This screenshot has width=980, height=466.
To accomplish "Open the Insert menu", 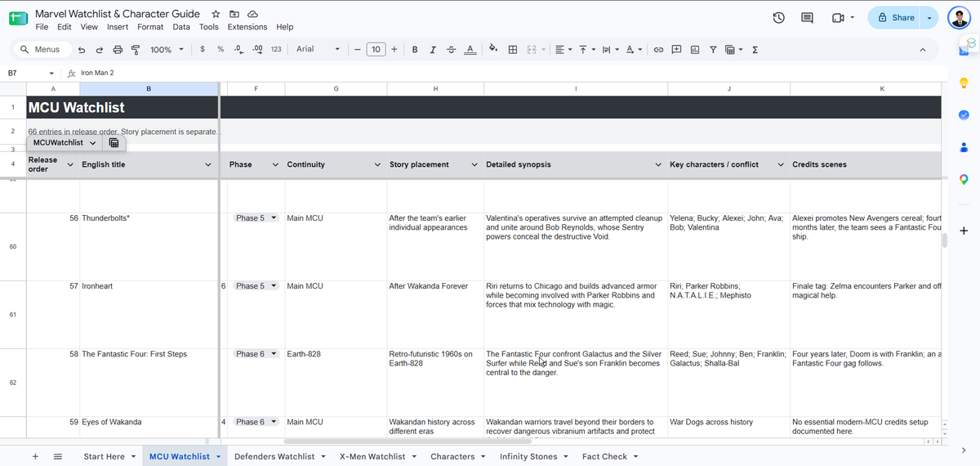I will pos(118,27).
